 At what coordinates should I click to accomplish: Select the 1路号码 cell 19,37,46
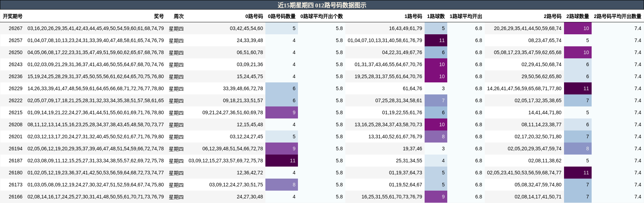click(x=413, y=149)
